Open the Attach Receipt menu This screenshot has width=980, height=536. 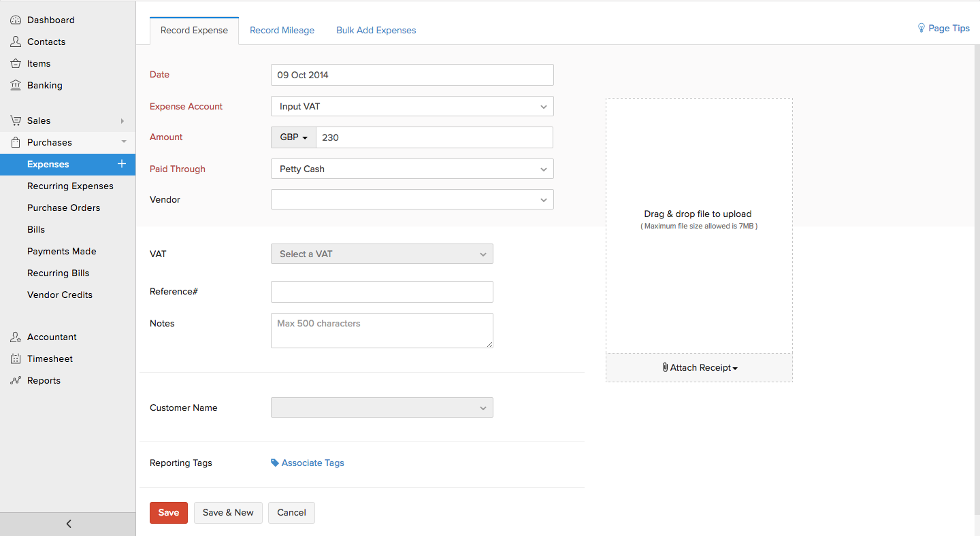click(700, 368)
